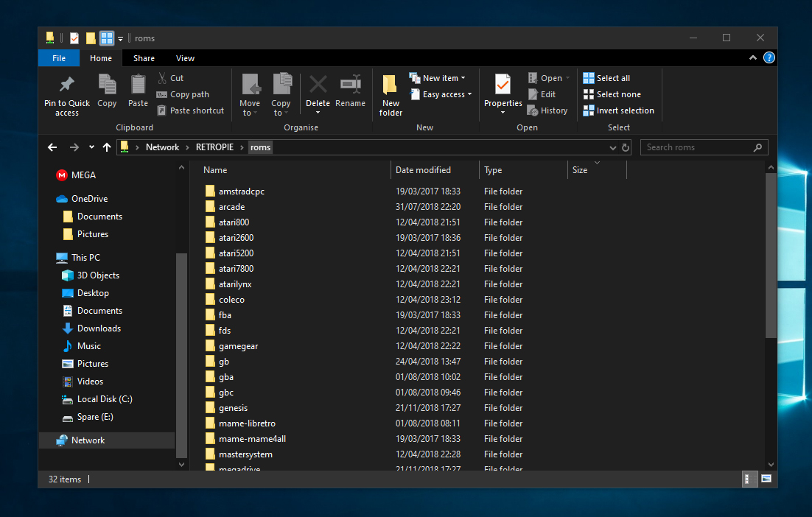Click the Paste clipboard icon
The height and width of the screenshot is (517, 812).
coord(139,85)
